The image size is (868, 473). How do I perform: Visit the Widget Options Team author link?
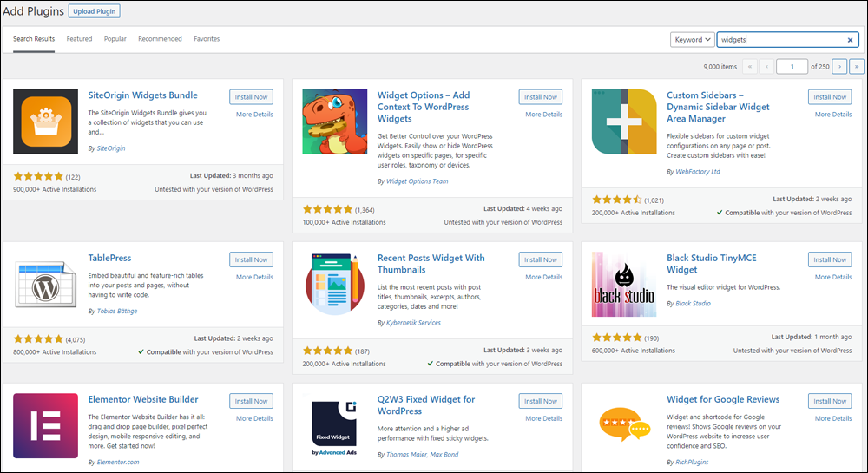[418, 181]
